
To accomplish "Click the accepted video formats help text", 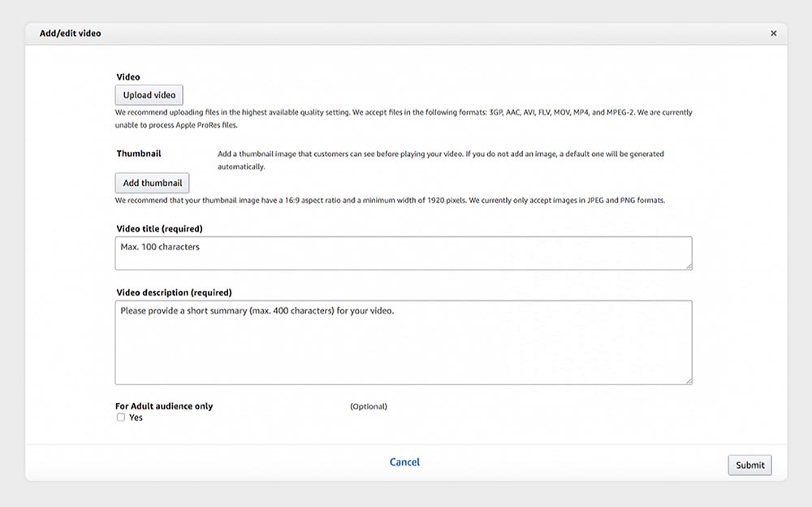I will point(403,113).
